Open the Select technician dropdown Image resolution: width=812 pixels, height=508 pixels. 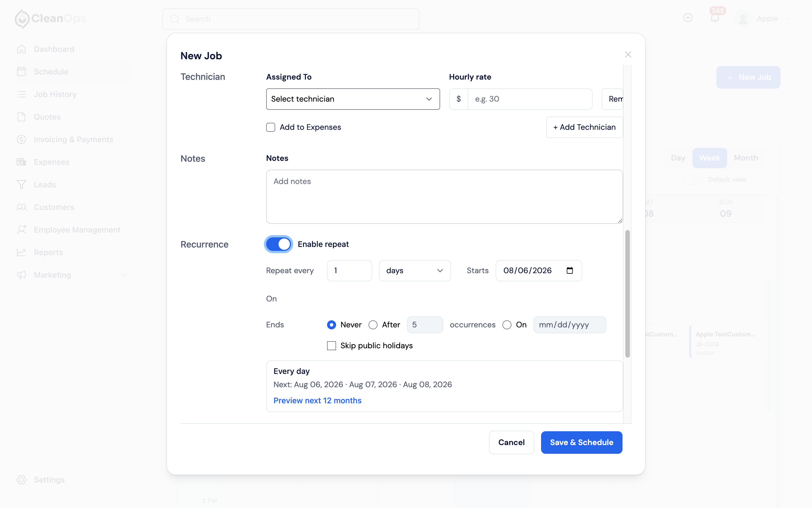point(353,99)
